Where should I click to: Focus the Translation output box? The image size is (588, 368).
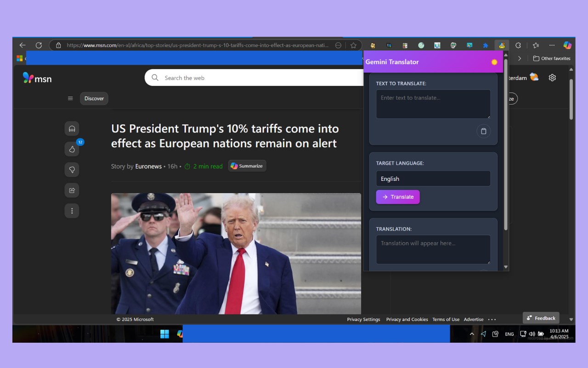pyautogui.click(x=433, y=250)
